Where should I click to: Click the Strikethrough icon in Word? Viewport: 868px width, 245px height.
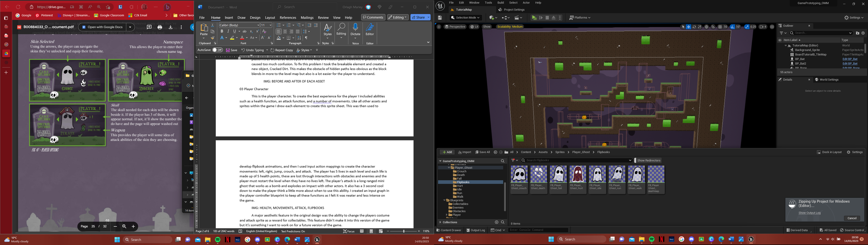245,31
